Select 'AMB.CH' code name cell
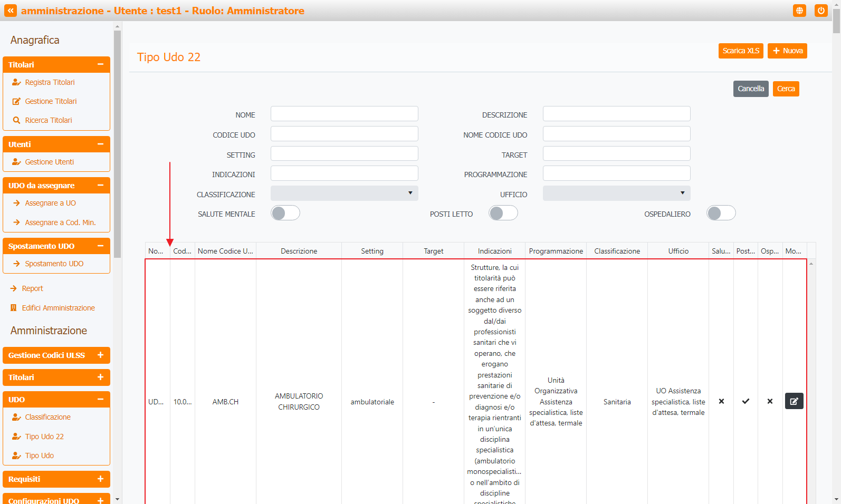This screenshot has width=841, height=504. point(225,402)
